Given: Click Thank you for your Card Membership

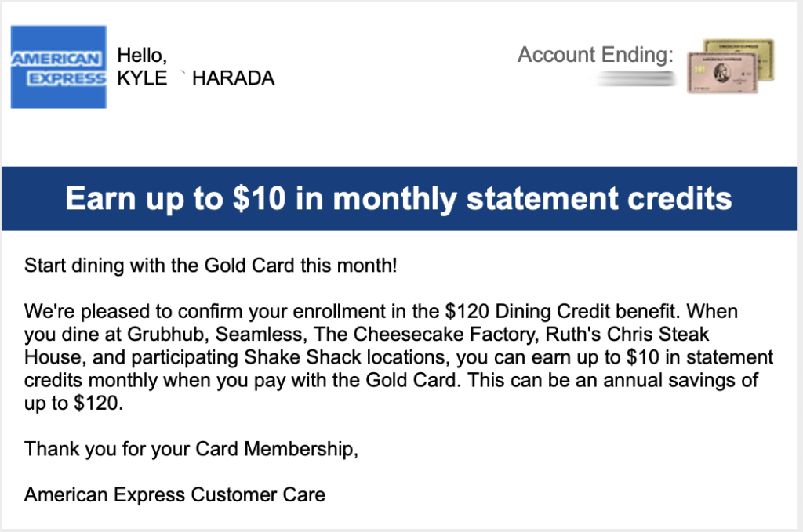Looking at the screenshot, I should tap(191, 449).
